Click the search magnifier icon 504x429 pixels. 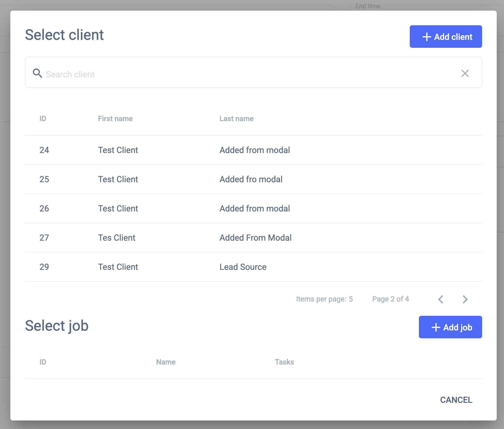click(37, 73)
